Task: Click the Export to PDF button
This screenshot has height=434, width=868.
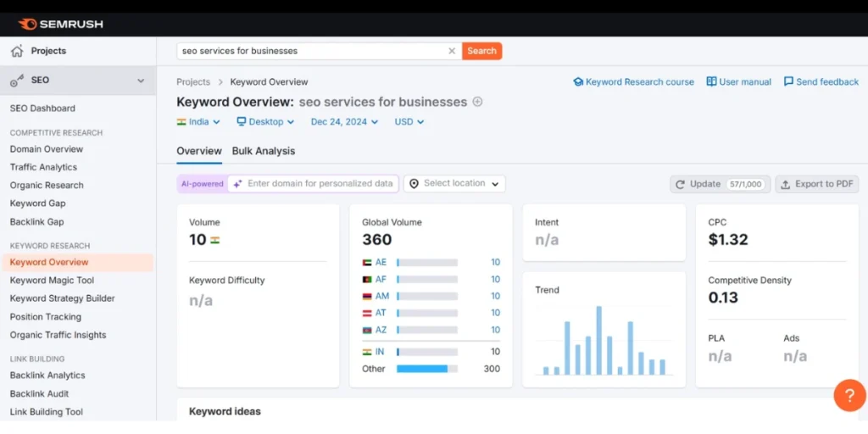Action: pyautogui.click(x=817, y=184)
